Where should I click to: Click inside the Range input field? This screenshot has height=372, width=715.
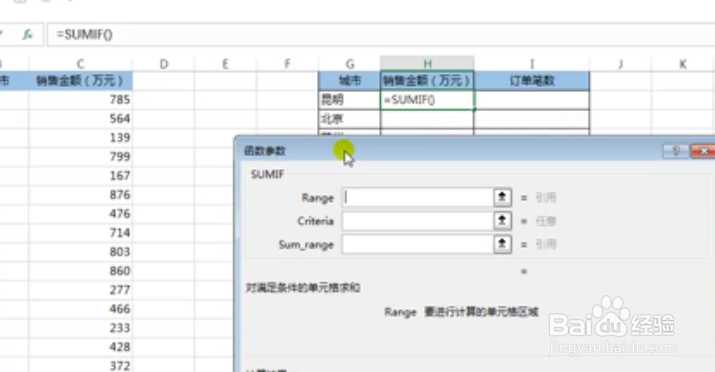417,197
